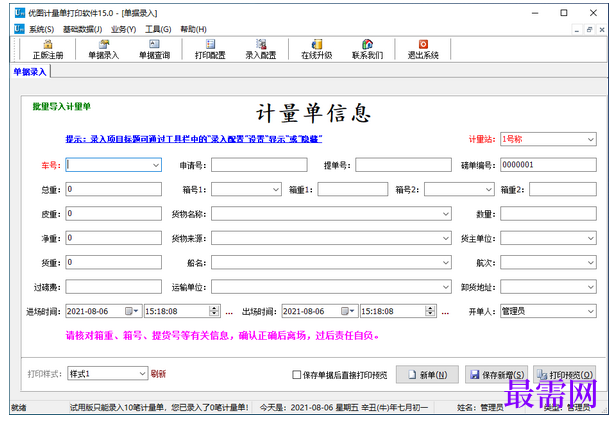
Task: Expand the 计量站 dropdown
Action: click(590, 139)
